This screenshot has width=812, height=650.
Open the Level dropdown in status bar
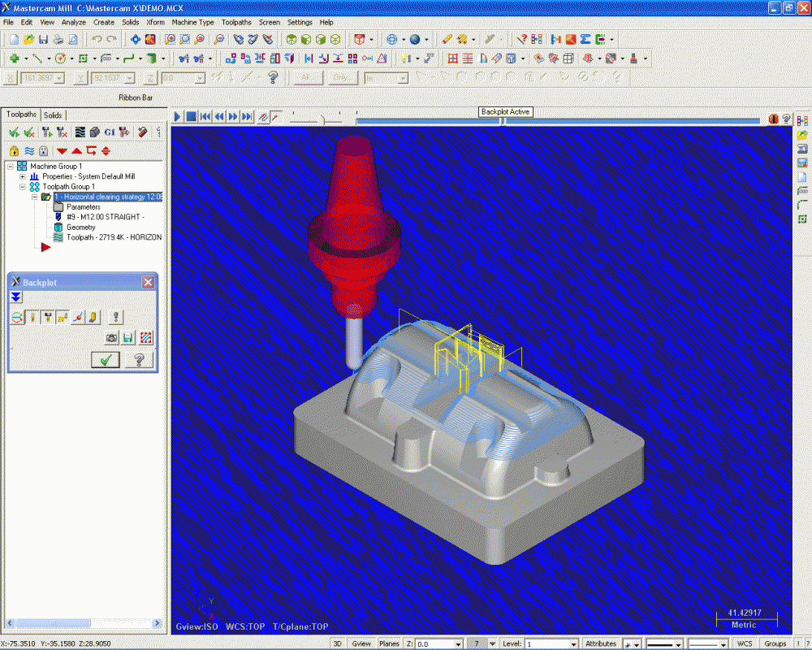tap(574, 643)
